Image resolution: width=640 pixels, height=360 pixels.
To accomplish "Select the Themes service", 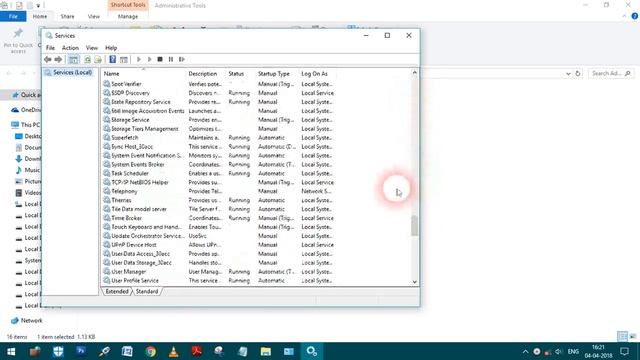I will click(218, 200).
